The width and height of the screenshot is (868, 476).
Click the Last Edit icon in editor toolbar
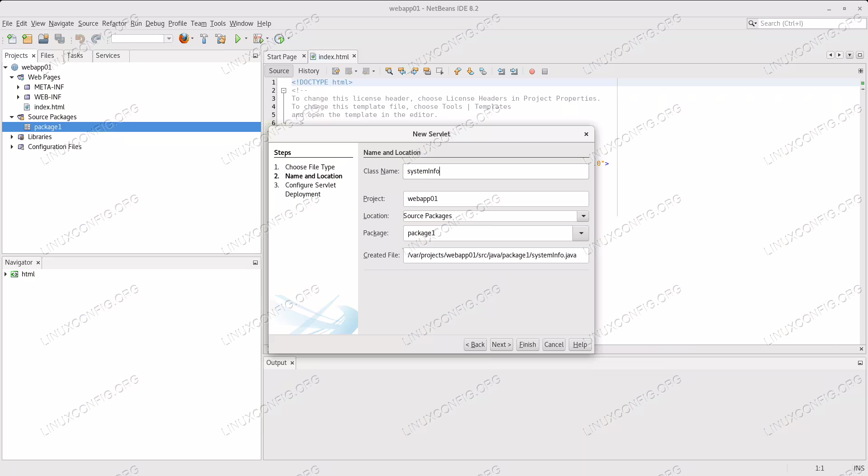pos(335,71)
